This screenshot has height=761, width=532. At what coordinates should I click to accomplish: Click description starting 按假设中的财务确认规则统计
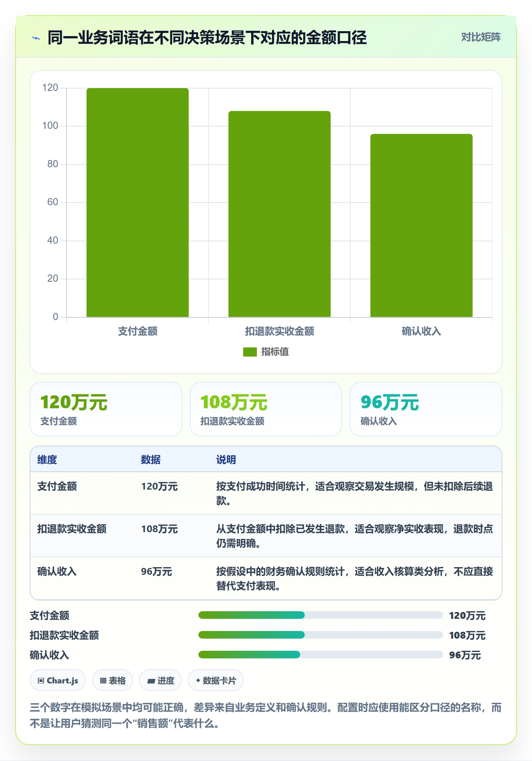[x=355, y=579]
